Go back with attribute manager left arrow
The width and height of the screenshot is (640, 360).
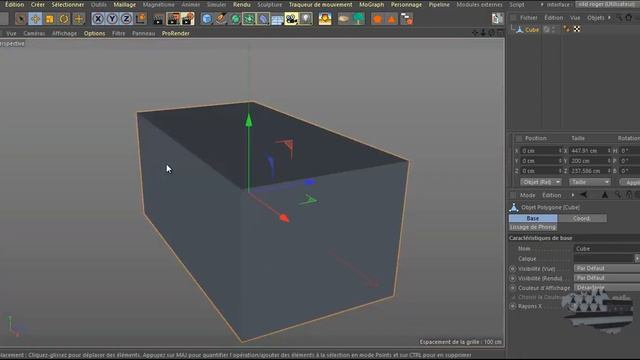pos(584,195)
